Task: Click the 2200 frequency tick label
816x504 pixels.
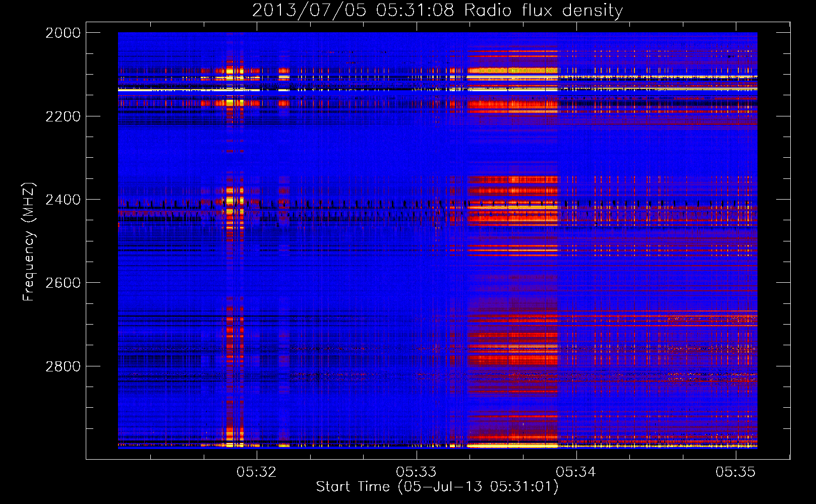Action: tap(63, 116)
